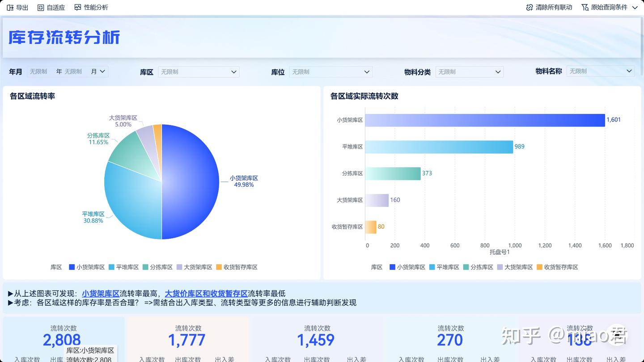Open 性能分析 performance analysis icon
The width and height of the screenshot is (644, 362).
coord(78,8)
